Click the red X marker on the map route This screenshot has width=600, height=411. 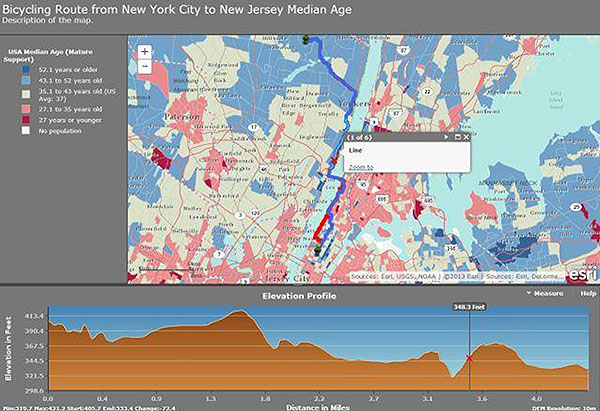click(x=334, y=162)
